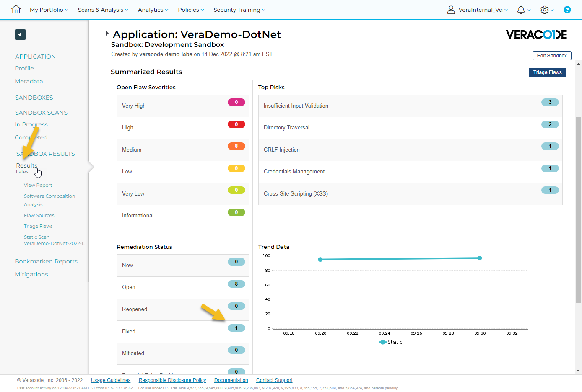Screen dimensions: 582x392
Task: Click the Veracode logo
Action: point(536,34)
